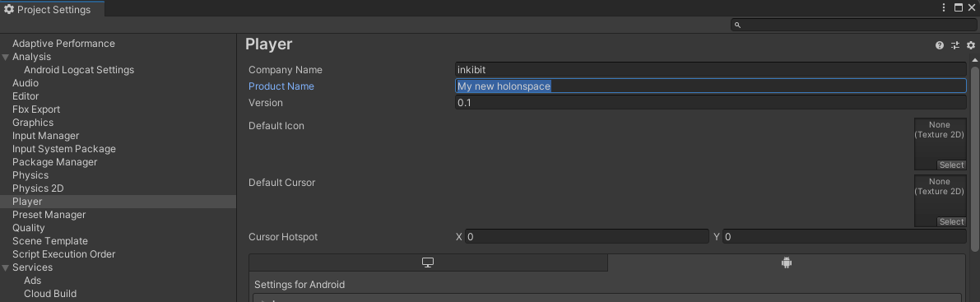Screen dimensions: 980x302
Task: Click the Product Name field
Action: 711,86
